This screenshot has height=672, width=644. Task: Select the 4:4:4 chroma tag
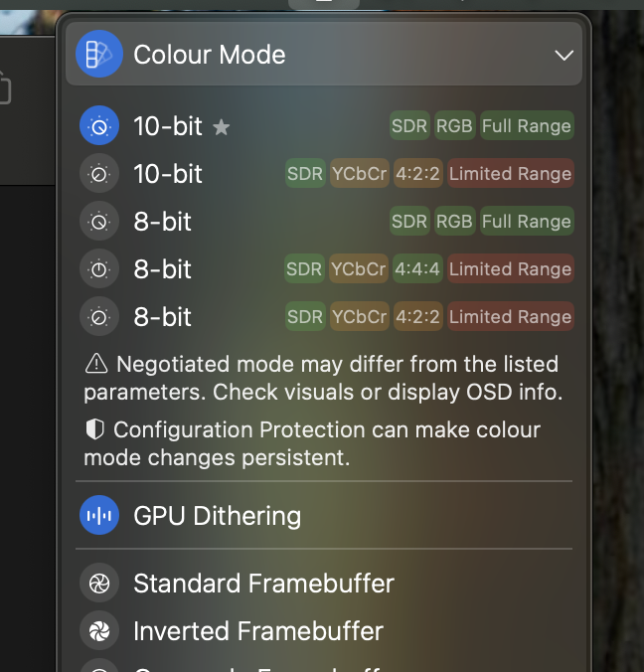pyautogui.click(x=417, y=269)
